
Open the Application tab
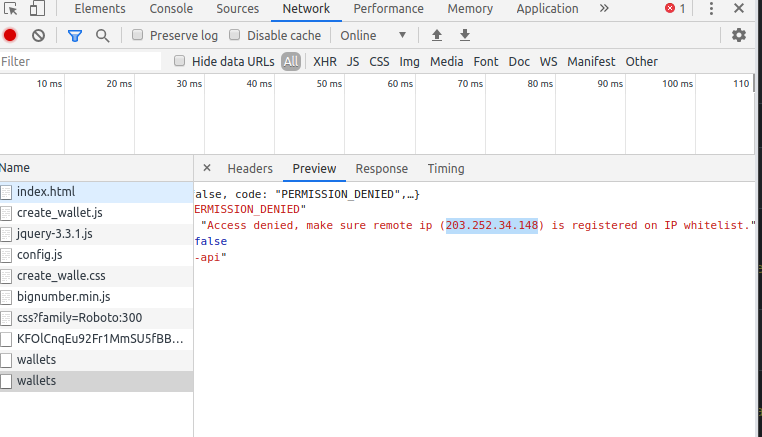click(547, 9)
